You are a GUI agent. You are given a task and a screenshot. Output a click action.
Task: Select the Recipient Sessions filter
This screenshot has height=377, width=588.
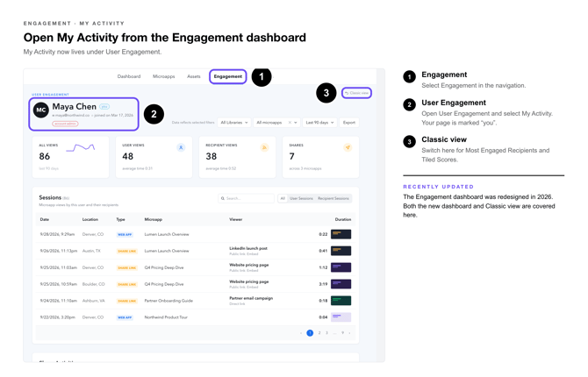click(333, 198)
